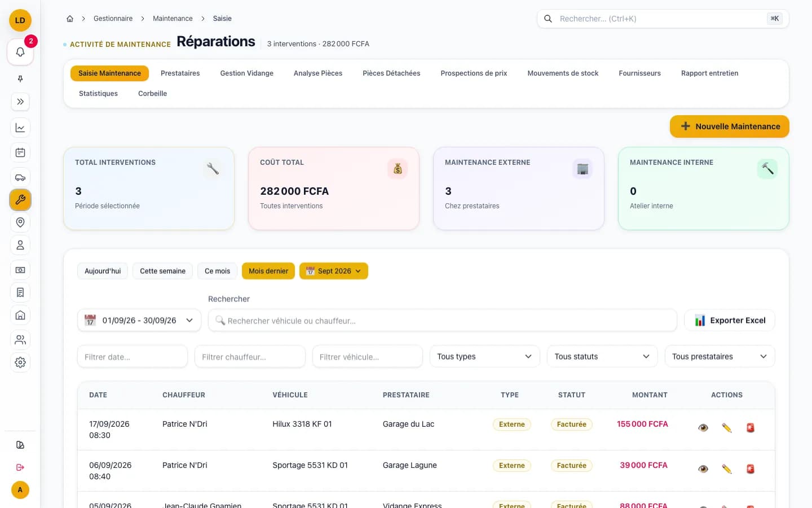
Task: Select the Aujourd'hui period filter
Action: pyautogui.click(x=103, y=271)
